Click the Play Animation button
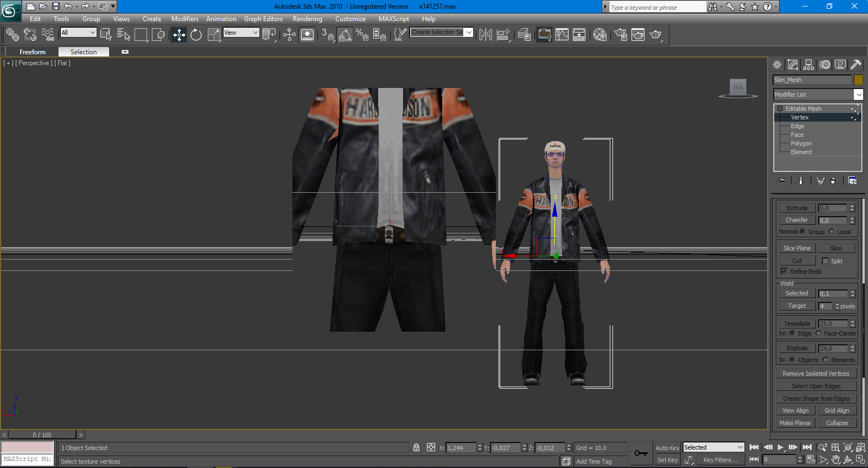Viewport: 868px width, 468px height. (x=781, y=447)
